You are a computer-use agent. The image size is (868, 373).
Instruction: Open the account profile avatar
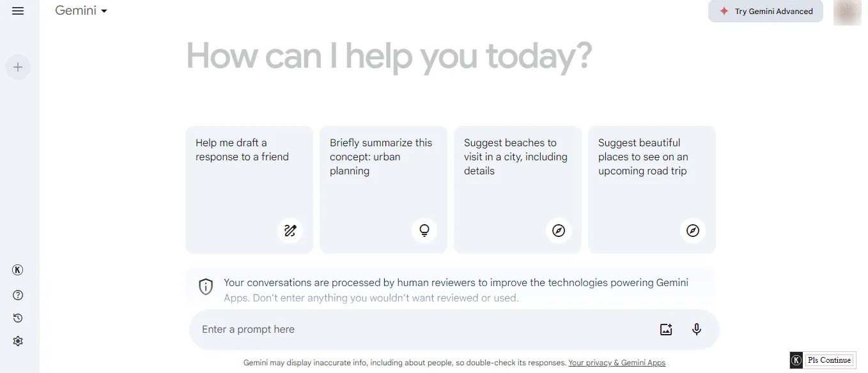[847, 11]
